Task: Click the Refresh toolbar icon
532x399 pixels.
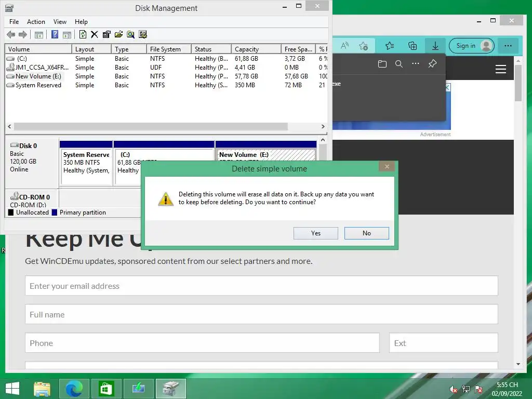Action: [83, 34]
